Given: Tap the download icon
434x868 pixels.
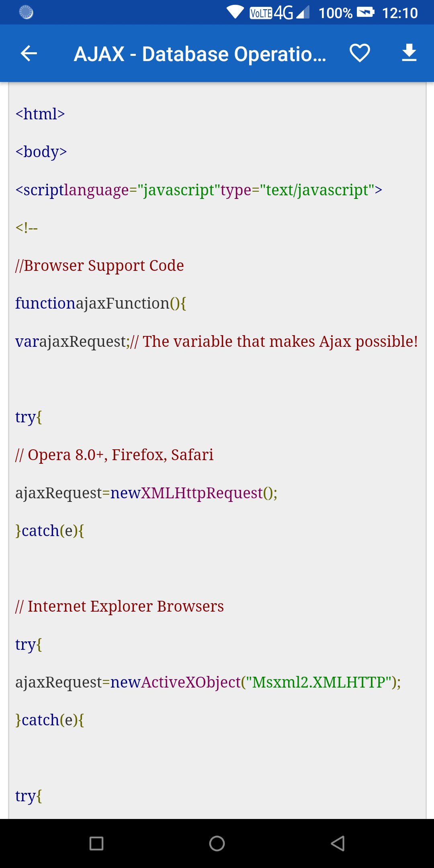Looking at the screenshot, I should (x=409, y=53).
